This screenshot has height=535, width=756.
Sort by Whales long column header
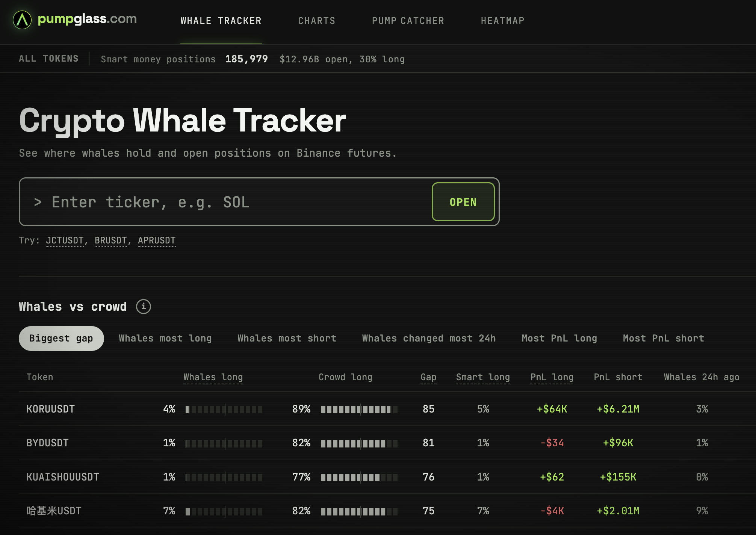pos(213,377)
